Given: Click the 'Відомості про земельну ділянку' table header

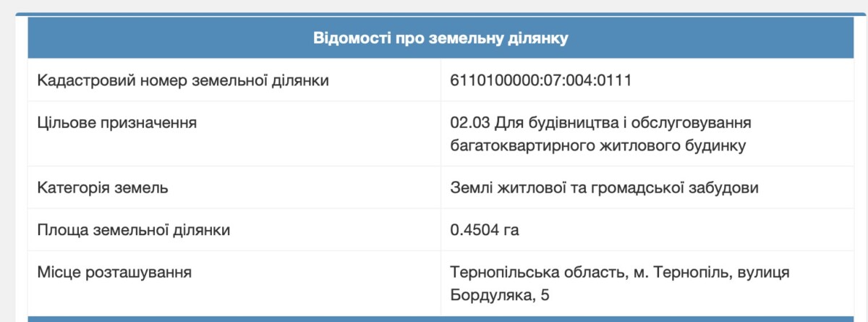Looking at the screenshot, I should [x=441, y=39].
